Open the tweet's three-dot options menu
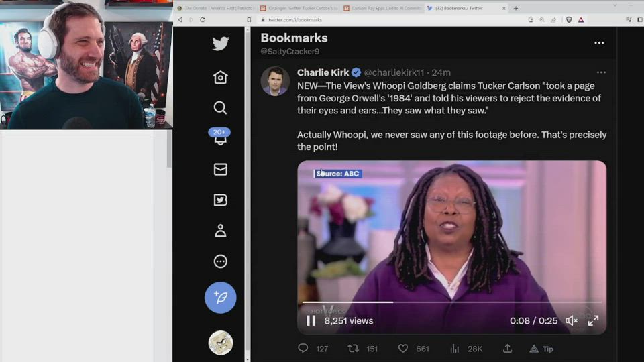 [x=601, y=72]
